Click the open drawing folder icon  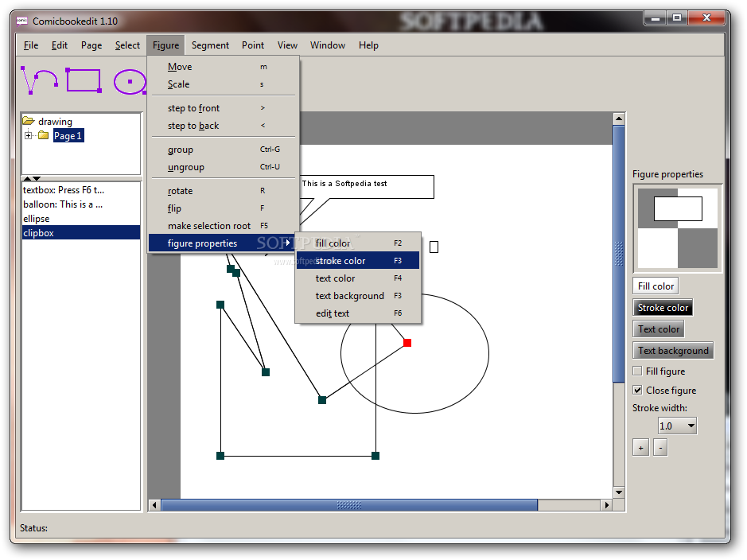click(x=29, y=121)
